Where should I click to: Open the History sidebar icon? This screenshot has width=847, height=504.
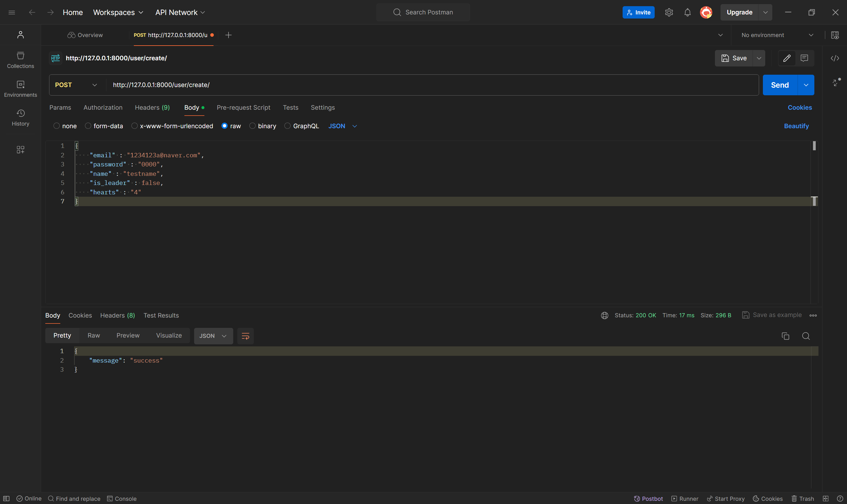tap(20, 118)
